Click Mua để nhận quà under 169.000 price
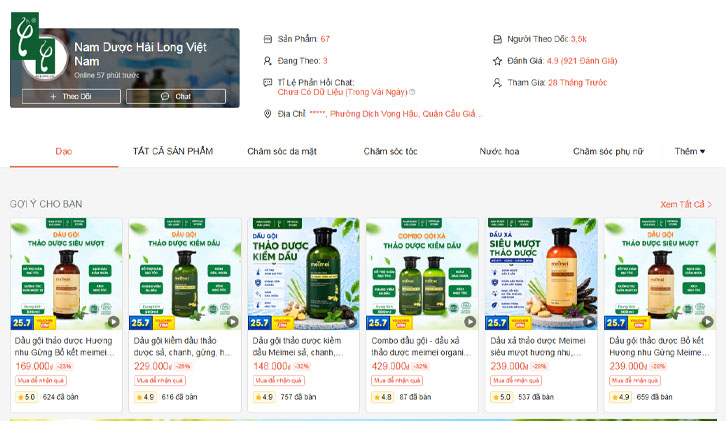Viewport: 726px width, 429px height. point(41,380)
